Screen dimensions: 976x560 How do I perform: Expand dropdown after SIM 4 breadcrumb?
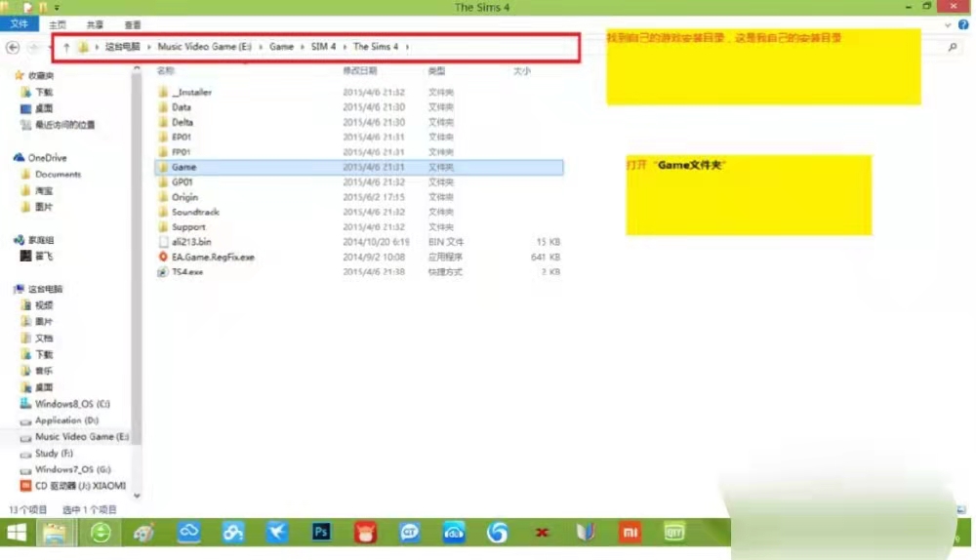[345, 47]
